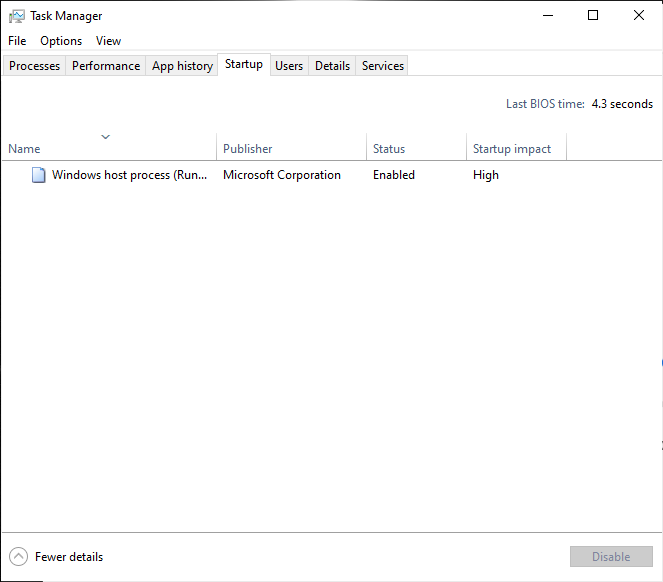Minimize the Task Manager window

tap(548, 16)
